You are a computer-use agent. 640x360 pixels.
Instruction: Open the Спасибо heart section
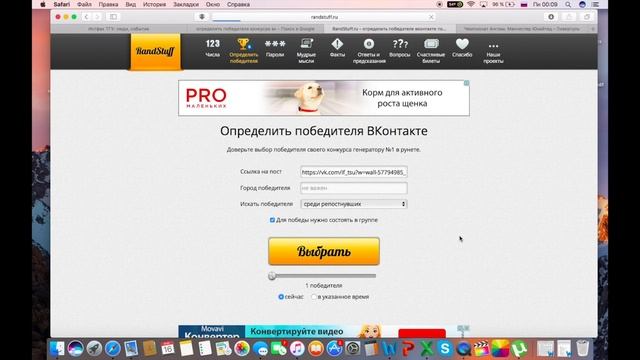click(x=462, y=48)
